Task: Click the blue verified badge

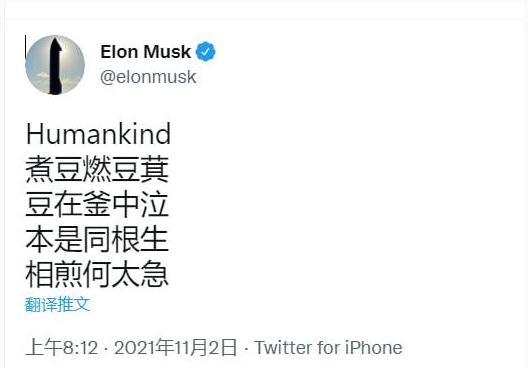Action: click(206, 52)
